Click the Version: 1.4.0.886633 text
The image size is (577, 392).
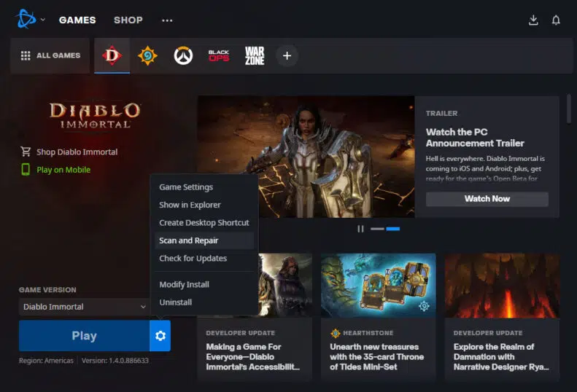pos(115,361)
